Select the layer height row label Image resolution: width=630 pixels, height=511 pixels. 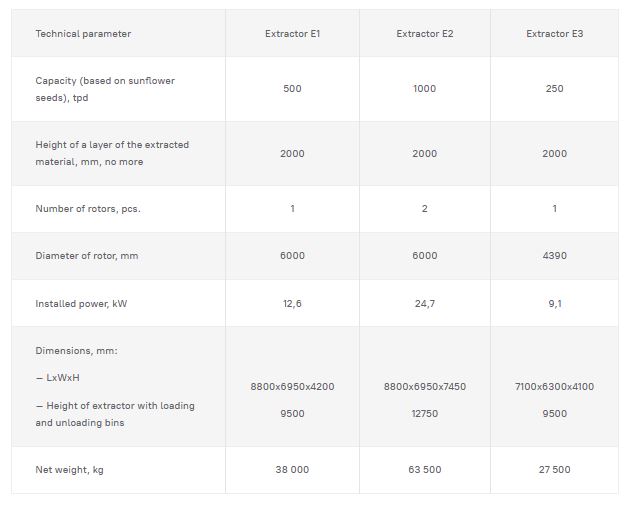[x=112, y=153]
